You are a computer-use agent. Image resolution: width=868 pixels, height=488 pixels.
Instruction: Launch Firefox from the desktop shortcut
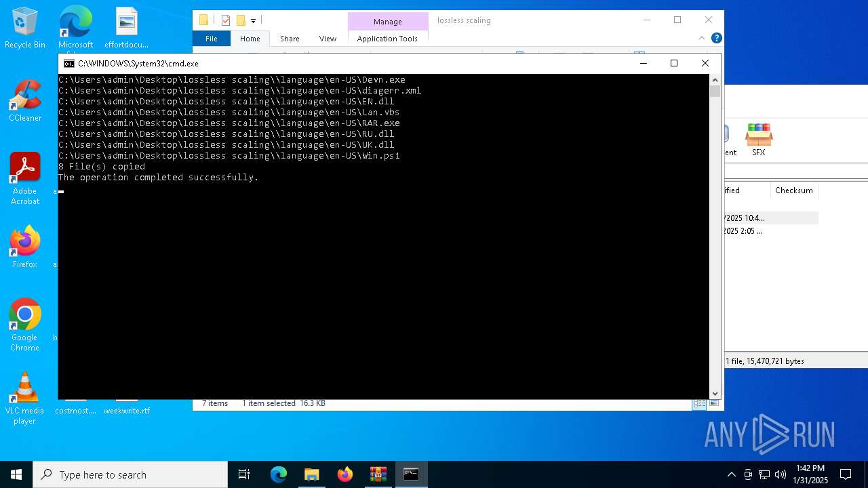point(25,247)
